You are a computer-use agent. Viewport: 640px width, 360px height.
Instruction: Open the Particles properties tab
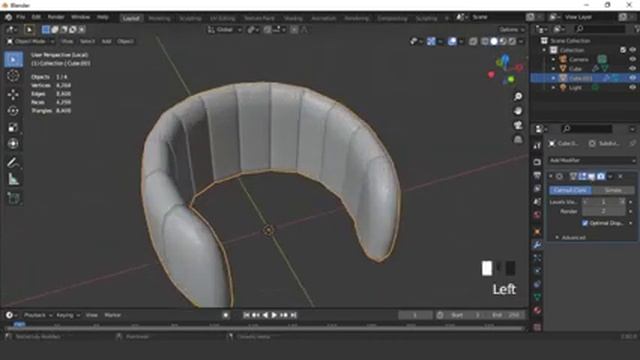tap(537, 258)
